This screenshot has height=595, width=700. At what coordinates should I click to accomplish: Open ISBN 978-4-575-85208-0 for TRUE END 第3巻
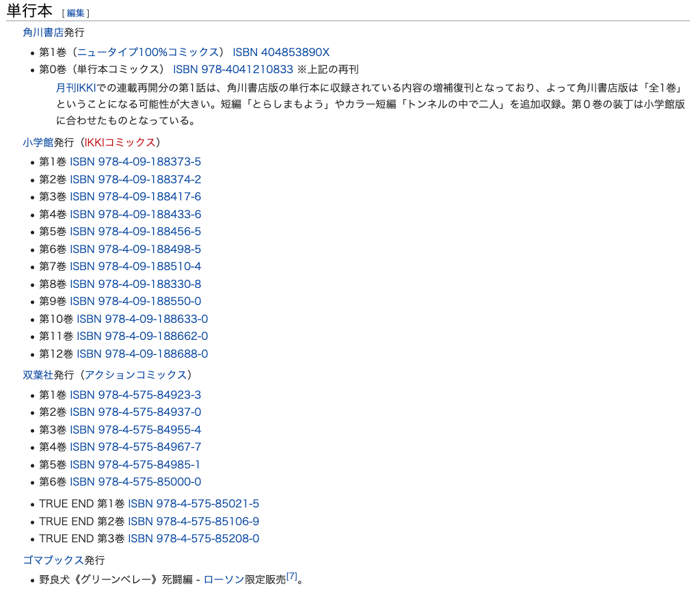click(x=195, y=538)
